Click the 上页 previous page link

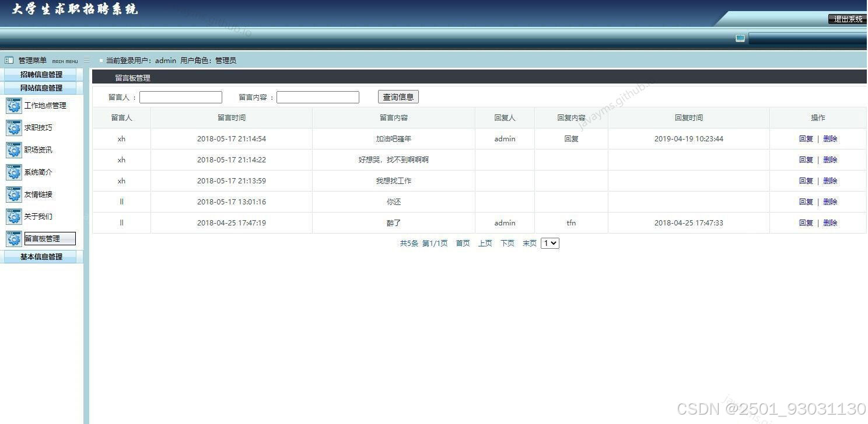pyautogui.click(x=485, y=244)
